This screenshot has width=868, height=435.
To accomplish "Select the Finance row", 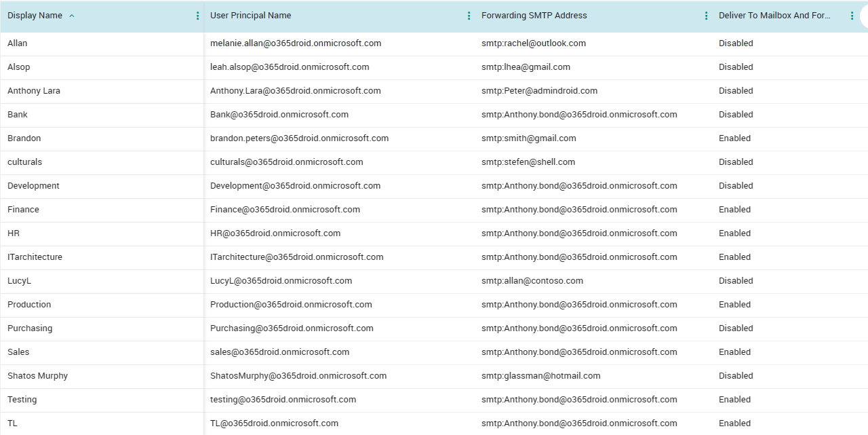I will click(x=23, y=209).
